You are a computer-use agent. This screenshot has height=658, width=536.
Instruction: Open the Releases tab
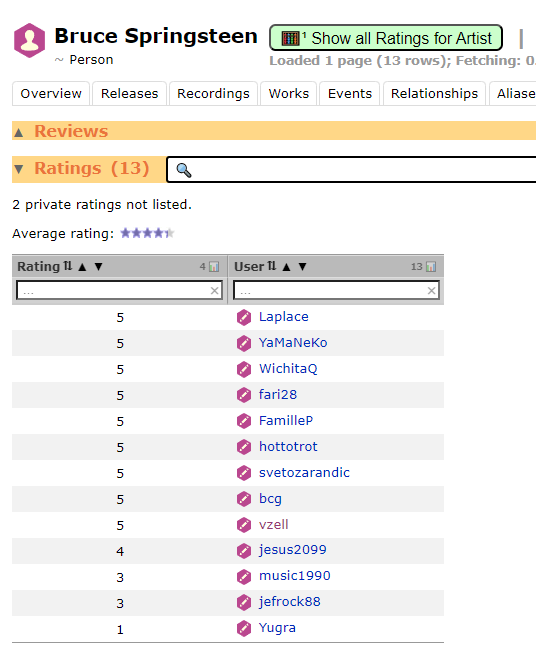tap(129, 94)
